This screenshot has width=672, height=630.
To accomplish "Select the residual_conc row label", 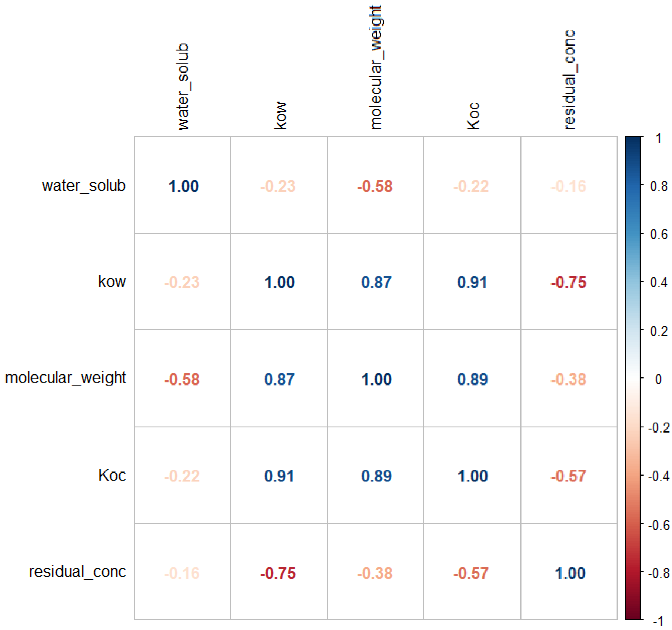I will coord(77,571).
